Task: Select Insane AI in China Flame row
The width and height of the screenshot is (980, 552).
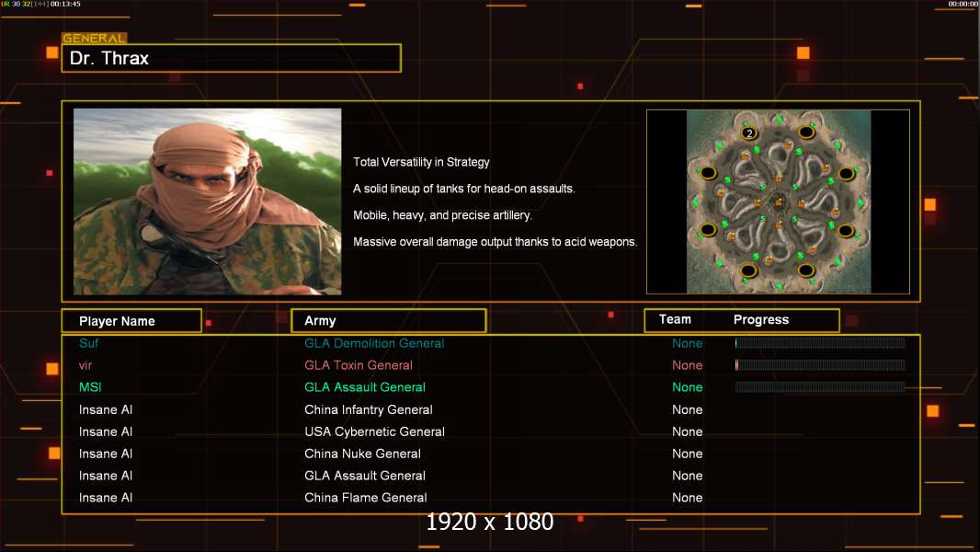Action: pos(106,498)
